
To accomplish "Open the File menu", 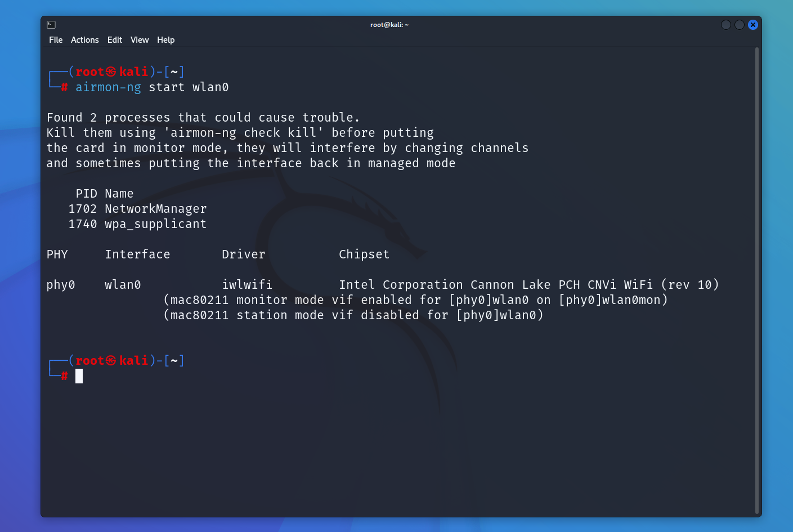I will click(55, 39).
